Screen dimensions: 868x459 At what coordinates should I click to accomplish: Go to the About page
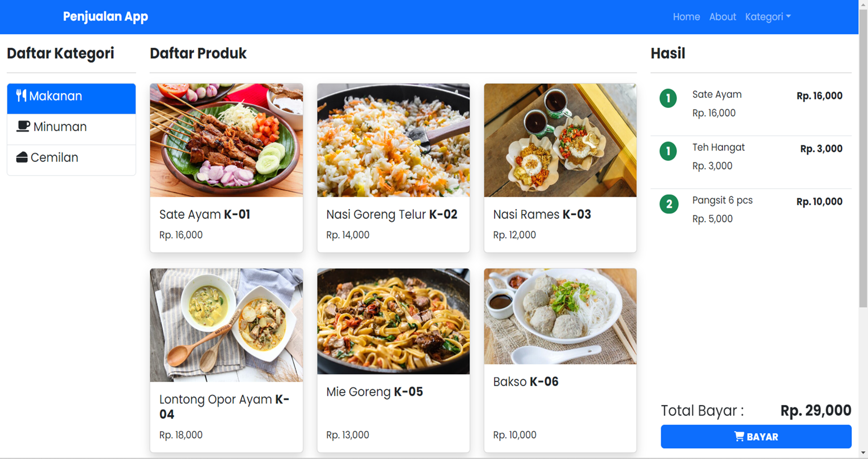coord(722,17)
